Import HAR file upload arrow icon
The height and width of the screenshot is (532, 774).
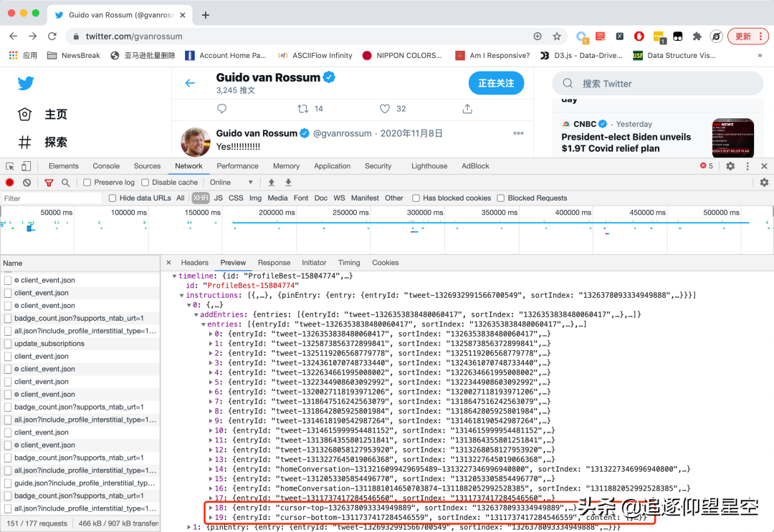tap(272, 183)
